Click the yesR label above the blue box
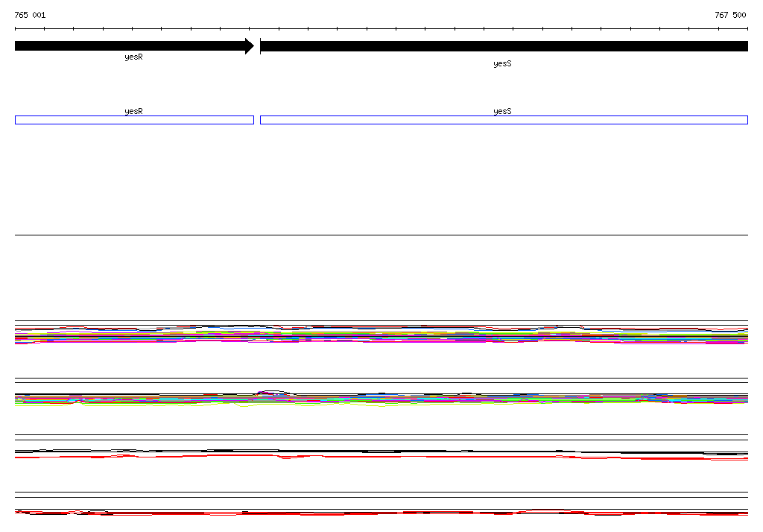This screenshot has width=763, height=532. (x=134, y=111)
